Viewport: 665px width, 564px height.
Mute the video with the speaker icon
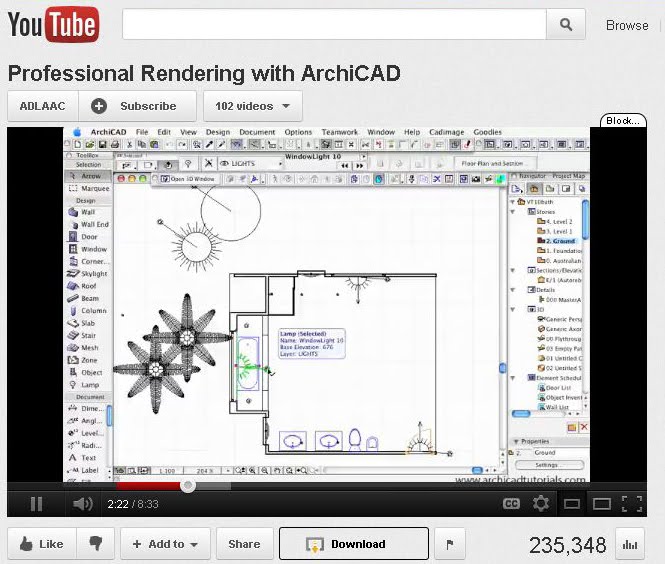tap(83, 504)
